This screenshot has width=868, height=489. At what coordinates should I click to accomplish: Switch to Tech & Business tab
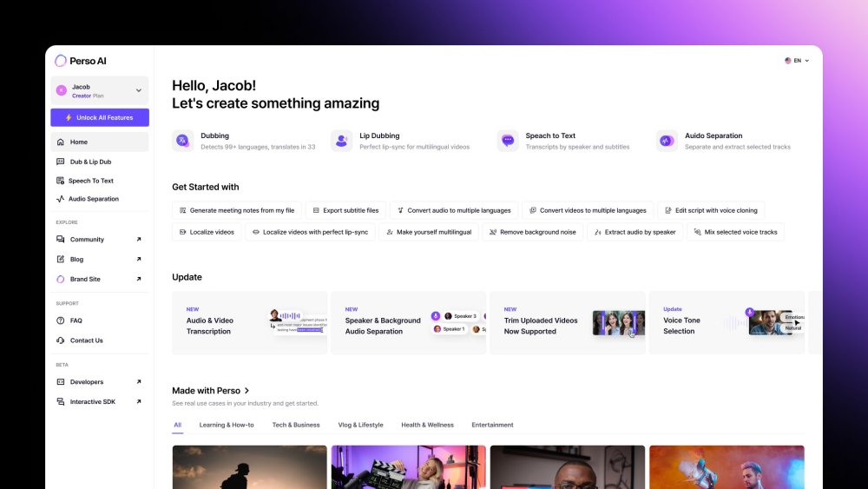pos(296,425)
